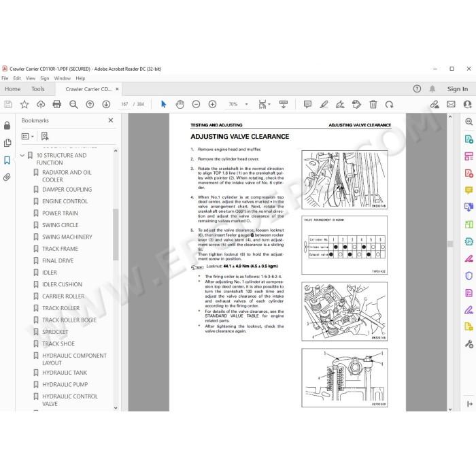Click the Star bookmark file icon
Image resolution: width=476 pixels, height=476 pixels.
click(x=24, y=105)
